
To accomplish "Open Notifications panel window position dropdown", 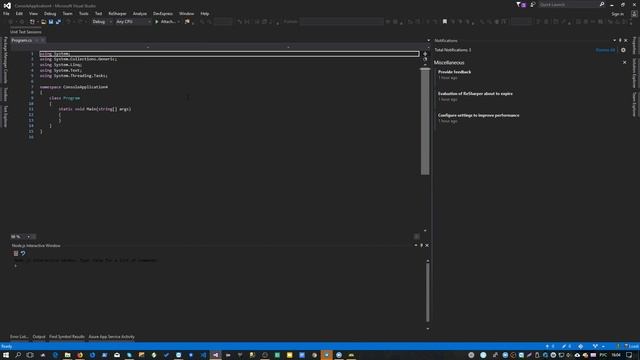I will click(x=614, y=40).
